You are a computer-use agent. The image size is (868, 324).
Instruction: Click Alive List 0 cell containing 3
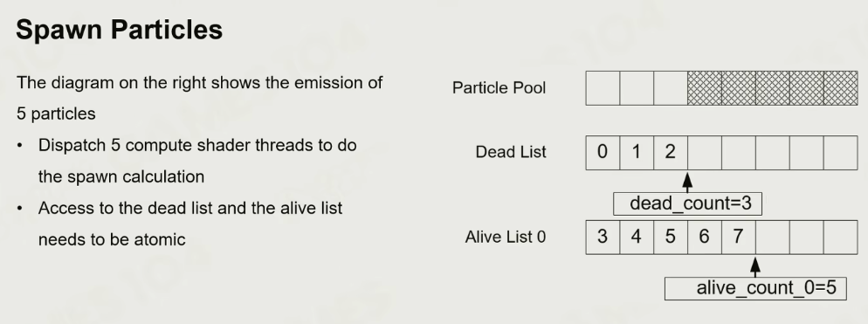point(603,237)
